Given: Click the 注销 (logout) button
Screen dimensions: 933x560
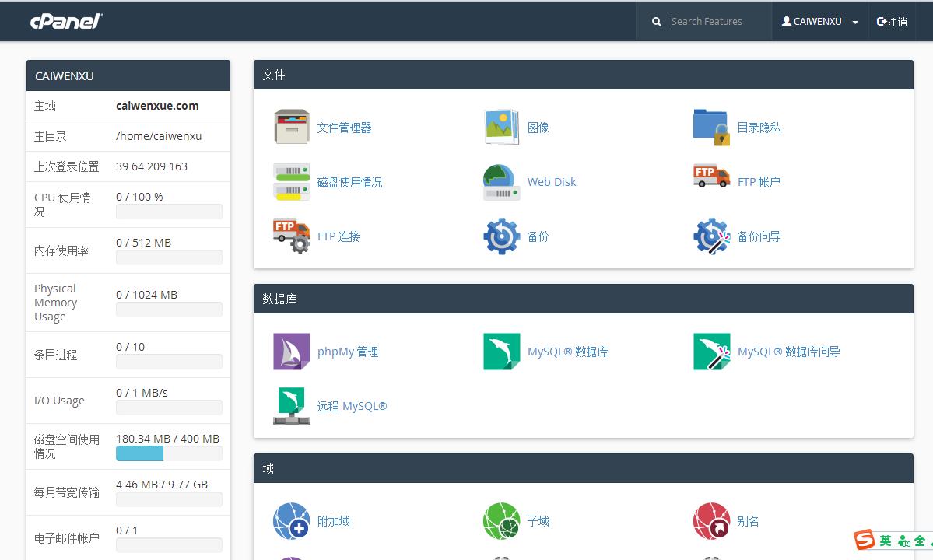Looking at the screenshot, I should coord(891,21).
